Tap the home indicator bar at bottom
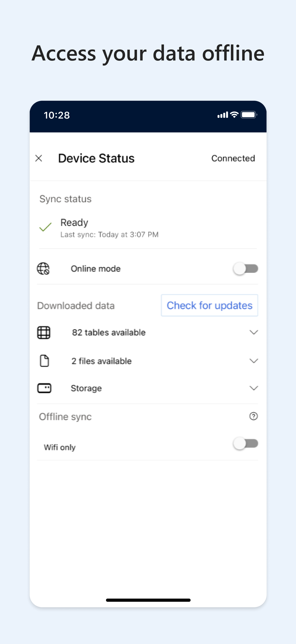The width and height of the screenshot is (296, 644). 148,600
